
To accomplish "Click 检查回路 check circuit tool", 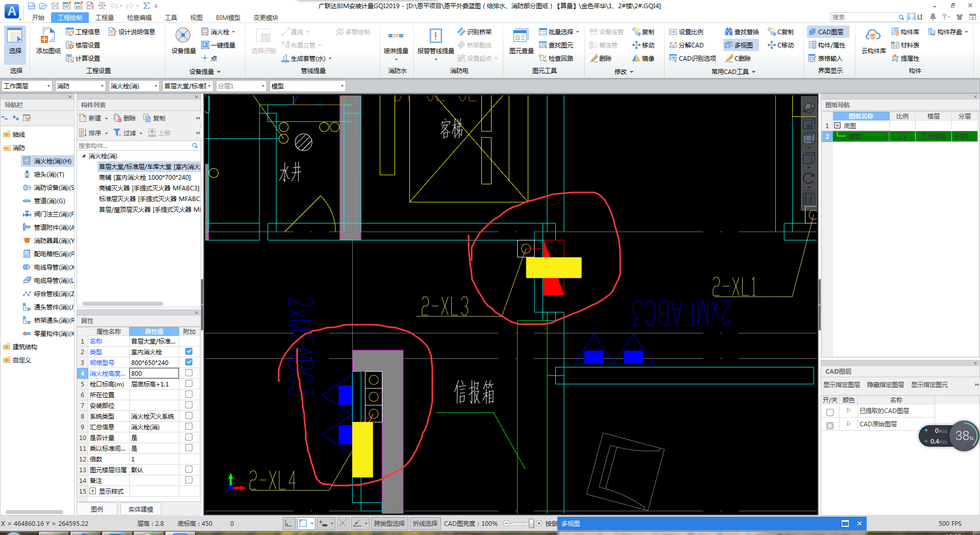I will tap(556, 58).
